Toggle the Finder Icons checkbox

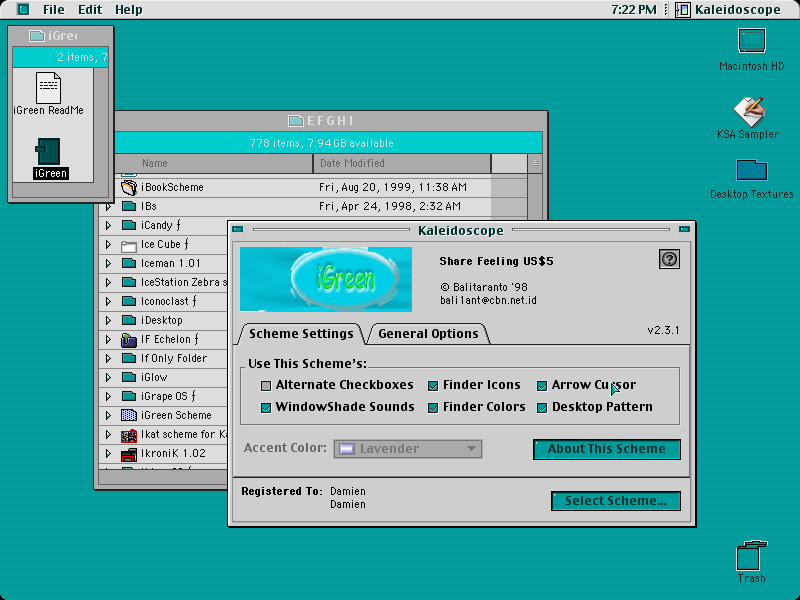[433, 386]
